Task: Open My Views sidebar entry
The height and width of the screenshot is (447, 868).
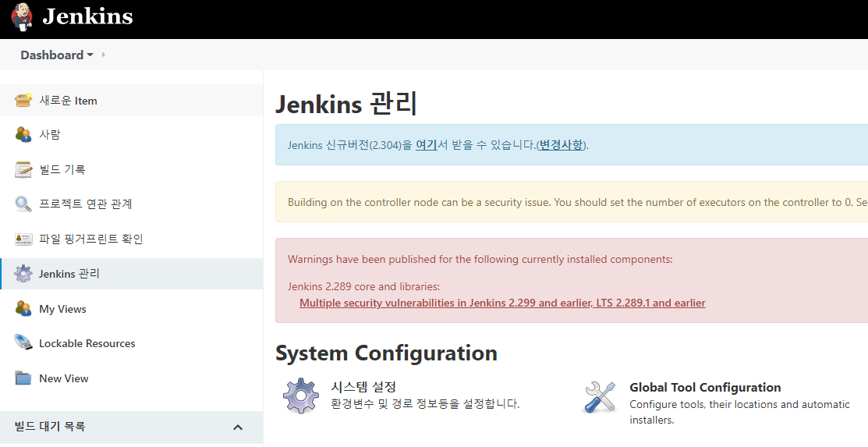Action: click(x=131, y=308)
